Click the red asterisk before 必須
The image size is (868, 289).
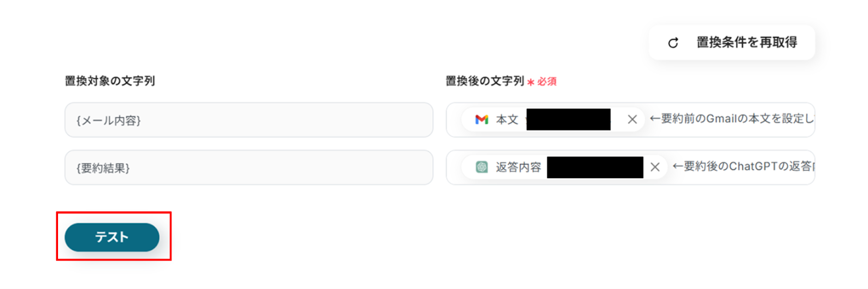click(x=531, y=82)
